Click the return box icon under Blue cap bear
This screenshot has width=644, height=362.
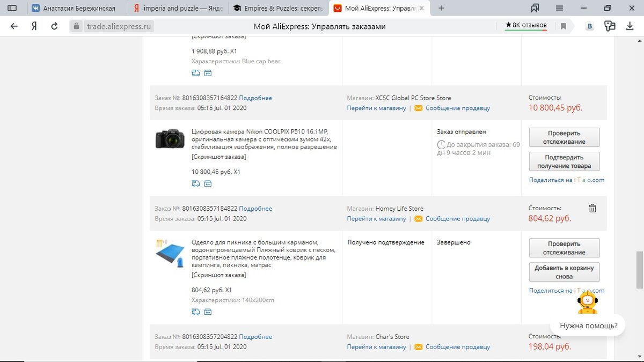[208, 73]
